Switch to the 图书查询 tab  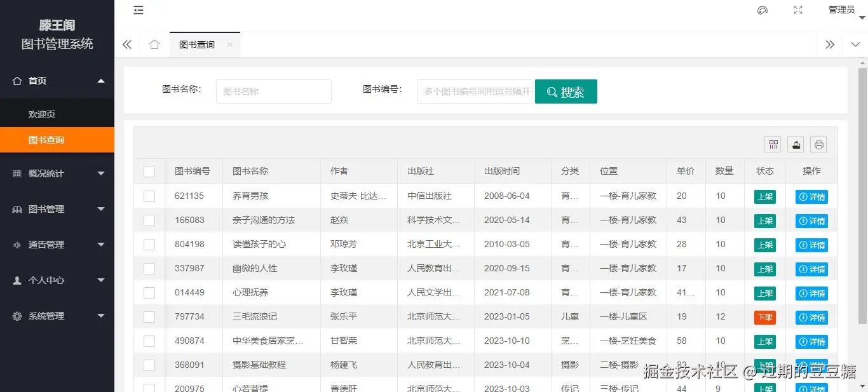(x=197, y=44)
